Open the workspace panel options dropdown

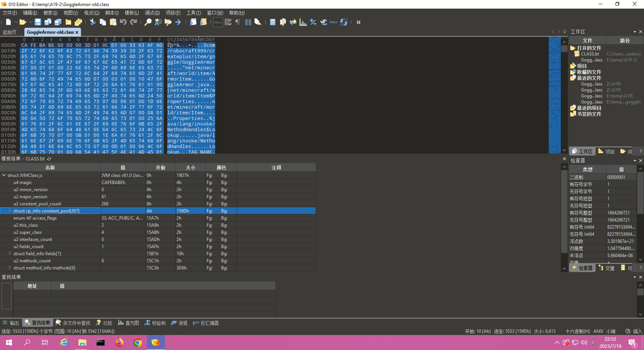coord(635,32)
